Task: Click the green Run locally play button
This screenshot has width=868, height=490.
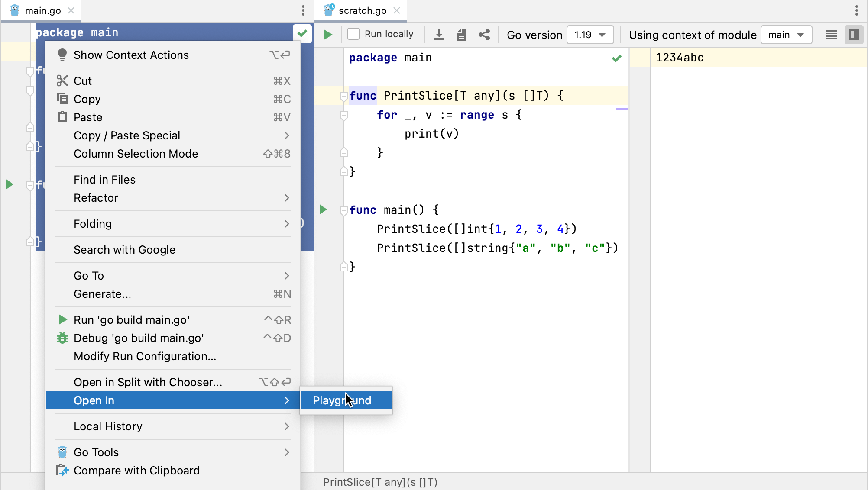Action: (327, 35)
